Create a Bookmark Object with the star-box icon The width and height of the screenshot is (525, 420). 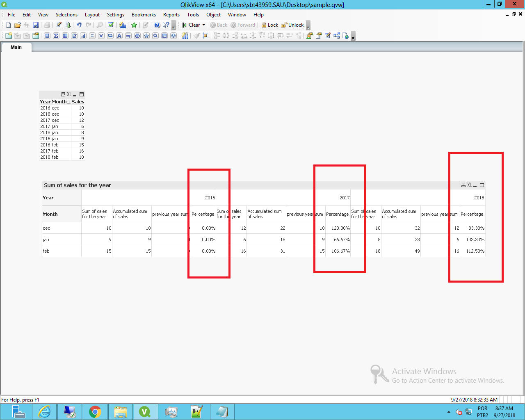[x=146, y=36]
